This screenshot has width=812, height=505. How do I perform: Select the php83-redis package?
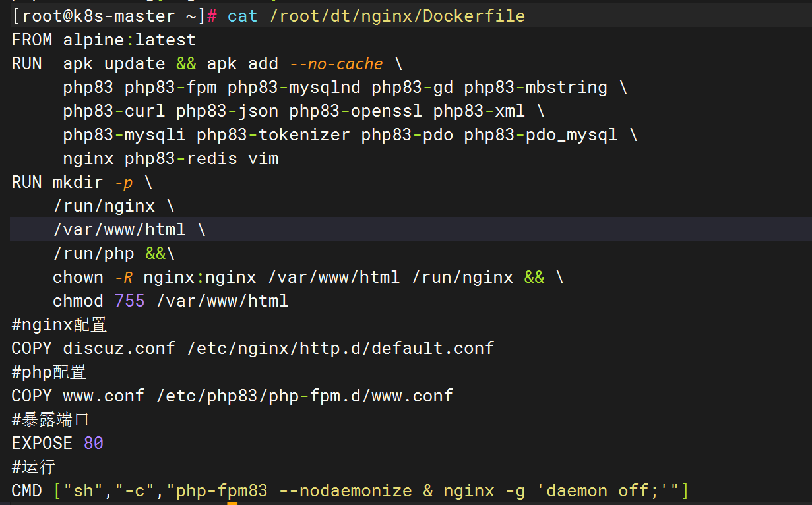(181, 158)
